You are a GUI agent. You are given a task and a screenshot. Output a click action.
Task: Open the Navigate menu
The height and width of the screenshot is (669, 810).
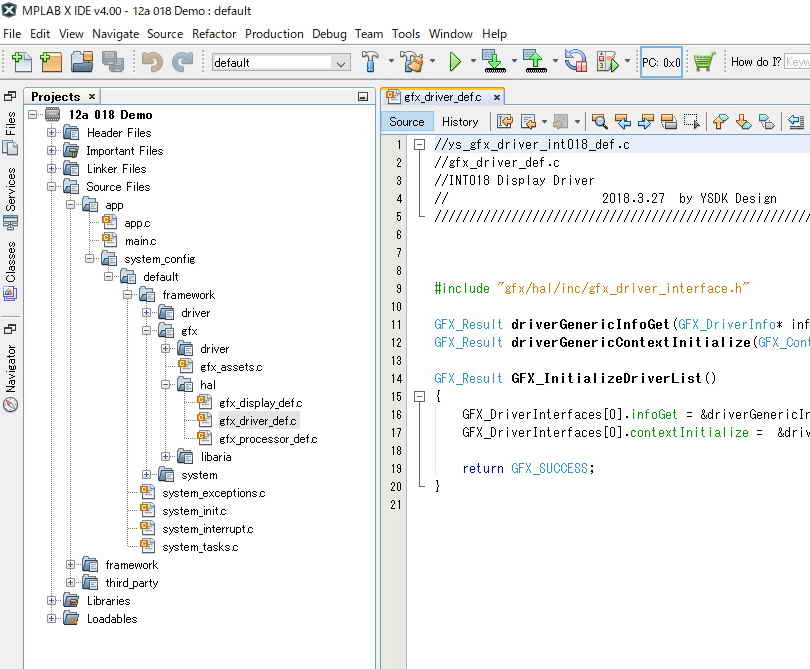click(x=116, y=34)
